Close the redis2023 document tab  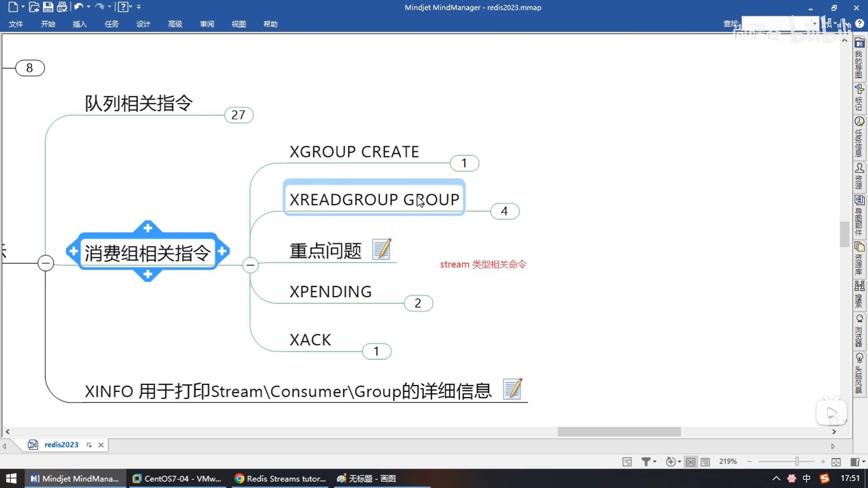point(101,445)
